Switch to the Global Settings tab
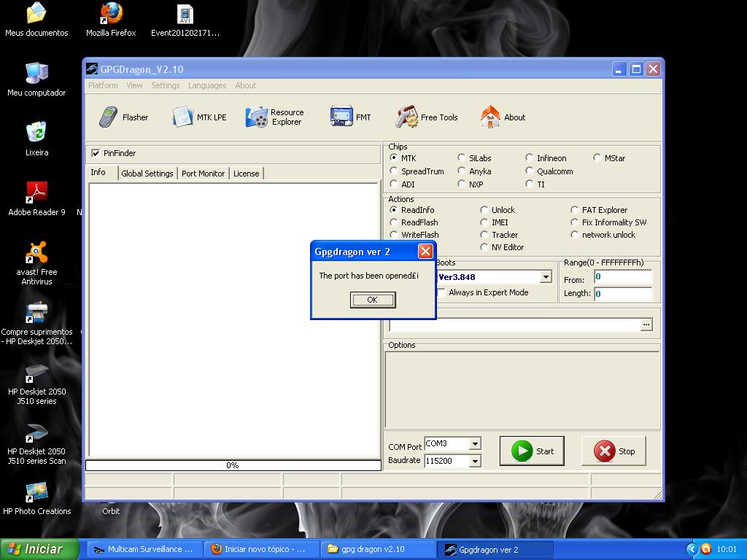Image resolution: width=747 pixels, height=560 pixels. [x=147, y=174]
